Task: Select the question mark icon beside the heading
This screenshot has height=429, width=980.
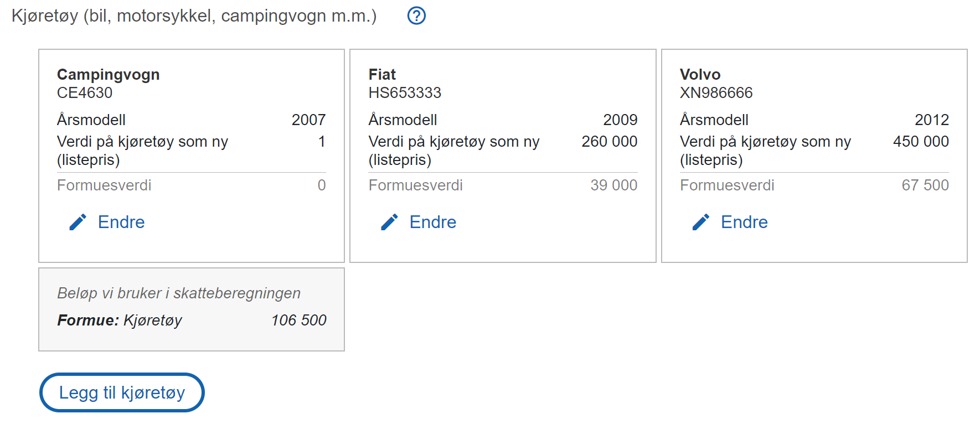Action: tap(416, 16)
